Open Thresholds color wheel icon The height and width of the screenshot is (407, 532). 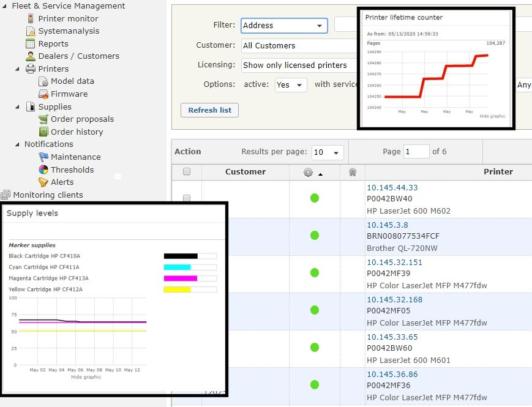43,170
